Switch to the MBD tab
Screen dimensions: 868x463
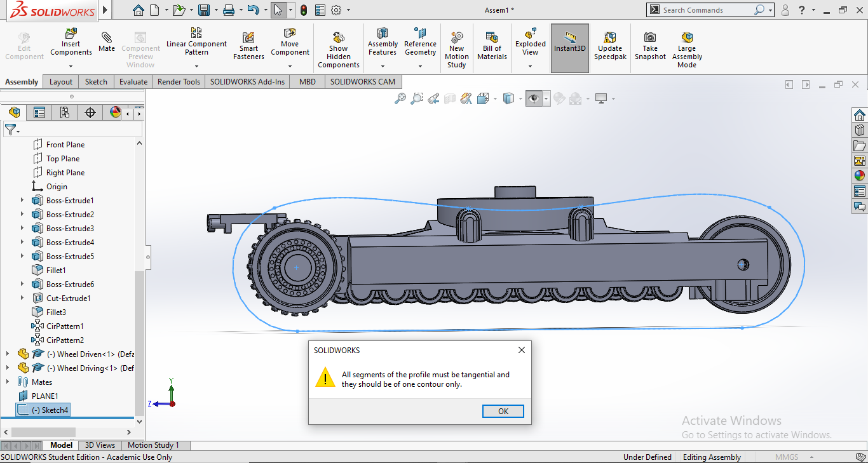308,81
